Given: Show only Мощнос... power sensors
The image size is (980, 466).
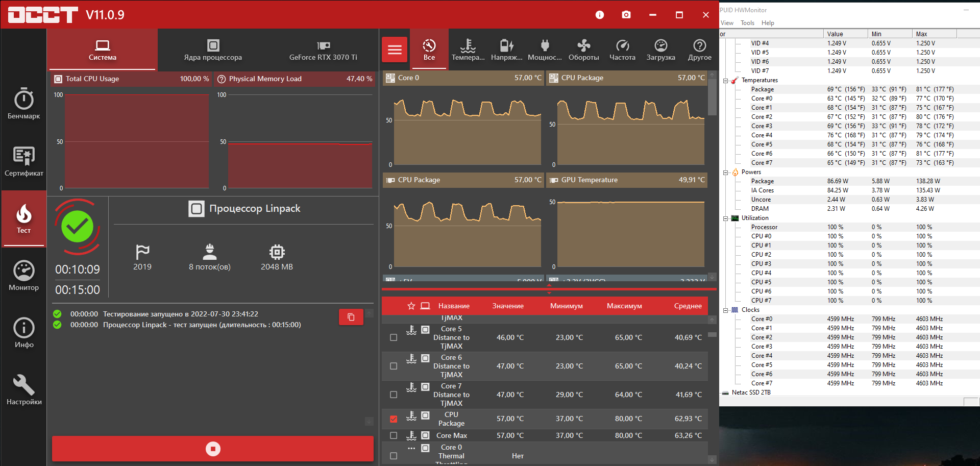Looking at the screenshot, I should 545,50.
